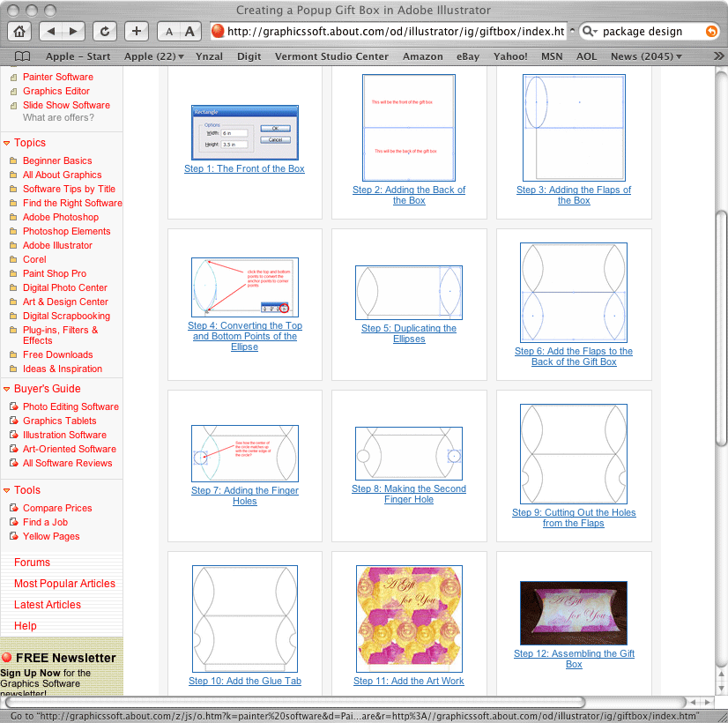Screen dimensions: 728x723
Task: Open Step 9: Cutting Out the Holes link
Action: click(x=574, y=518)
